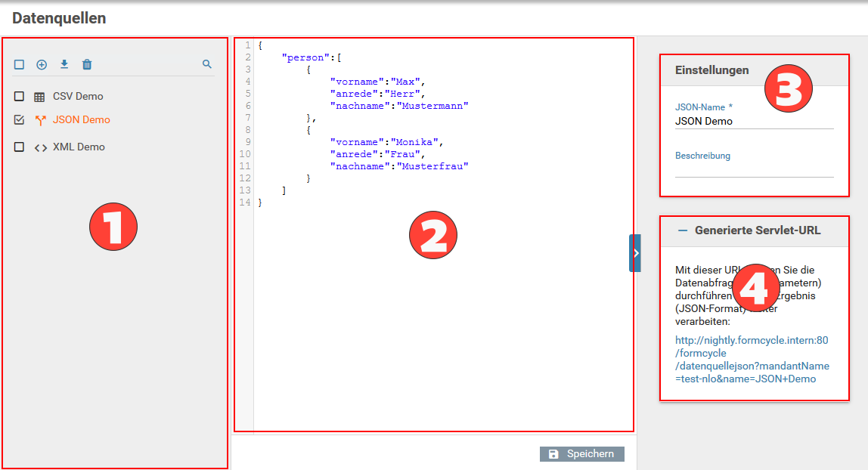Click the CSV Demo table icon
This screenshot has width=868, height=470.
pyautogui.click(x=39, y=97)
